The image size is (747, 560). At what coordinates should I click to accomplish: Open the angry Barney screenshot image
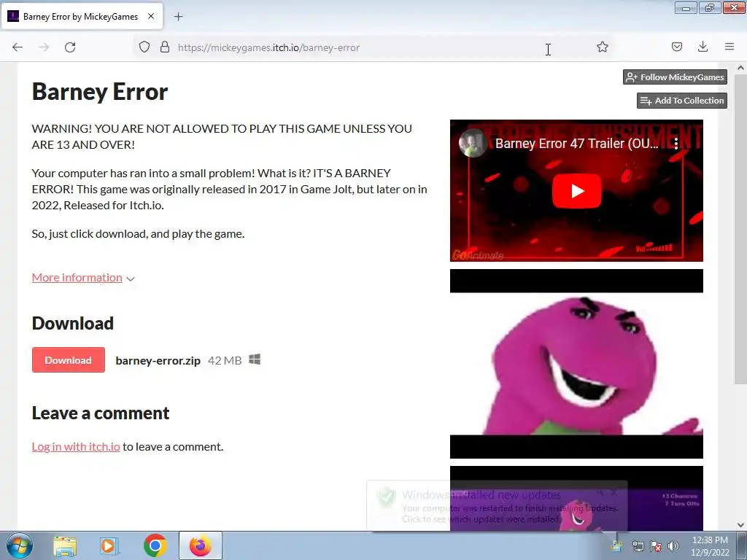(x=576, y=364)
